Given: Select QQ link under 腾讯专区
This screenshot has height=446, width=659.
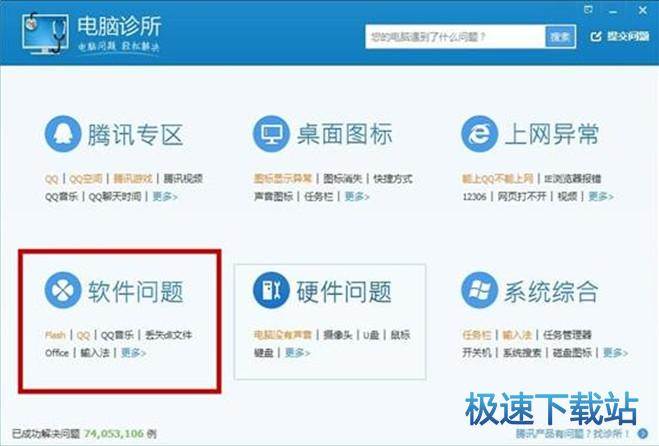Looking at the screenshot, I should point(51,179).
